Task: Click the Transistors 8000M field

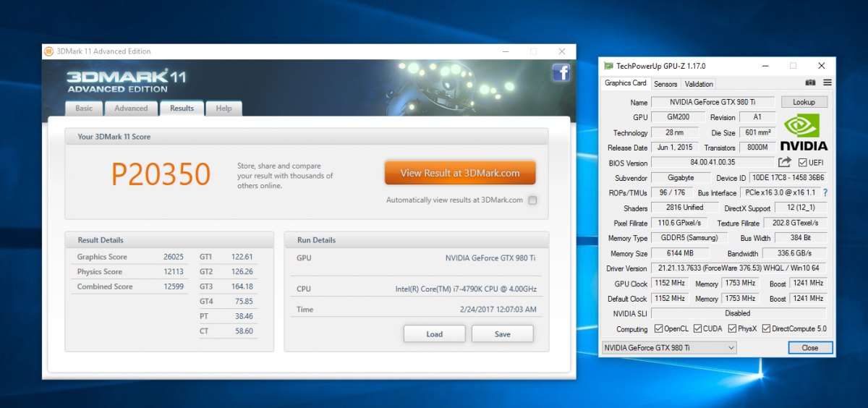Action: (x=757, y=148)
